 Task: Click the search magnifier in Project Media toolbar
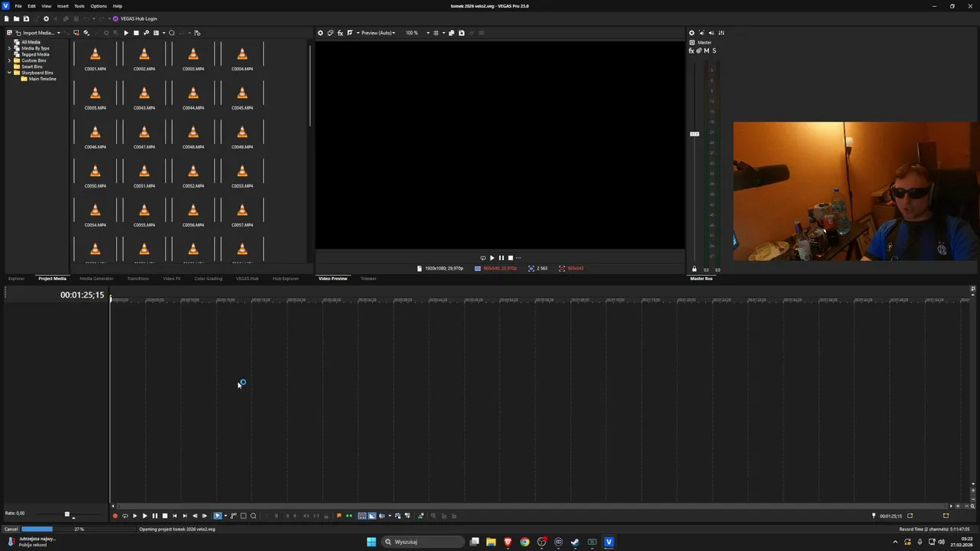click(171, 33)
